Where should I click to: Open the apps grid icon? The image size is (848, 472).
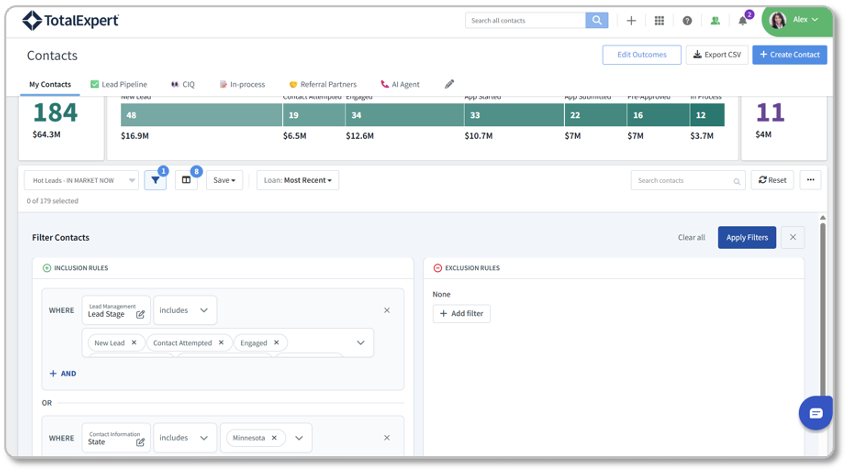tap(659, 21)
